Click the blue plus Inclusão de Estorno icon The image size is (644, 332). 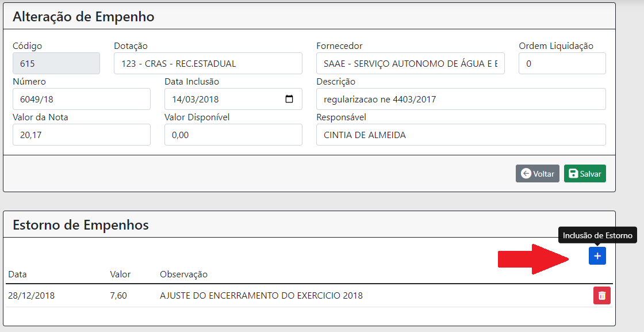(x=597, y=256)
